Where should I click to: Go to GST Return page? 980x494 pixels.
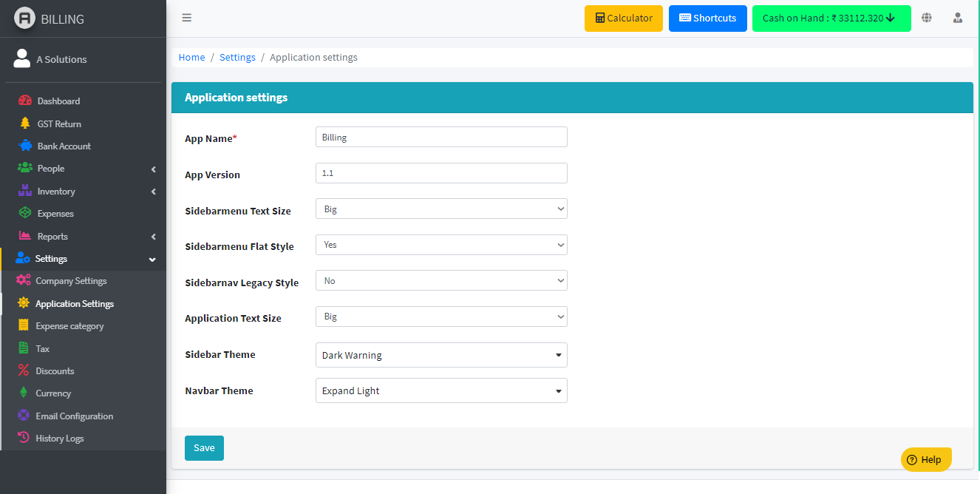(x=59, y=123)
